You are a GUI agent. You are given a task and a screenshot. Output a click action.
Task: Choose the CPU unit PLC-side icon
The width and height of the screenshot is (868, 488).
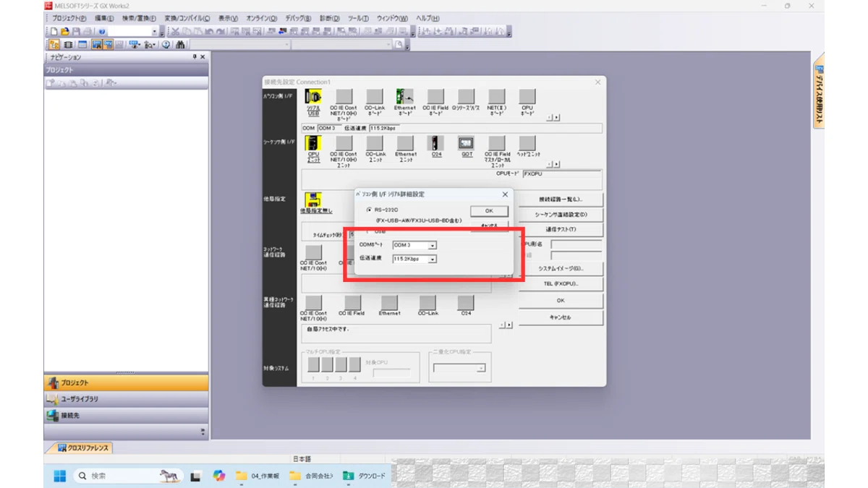click(x=314, y=143)
